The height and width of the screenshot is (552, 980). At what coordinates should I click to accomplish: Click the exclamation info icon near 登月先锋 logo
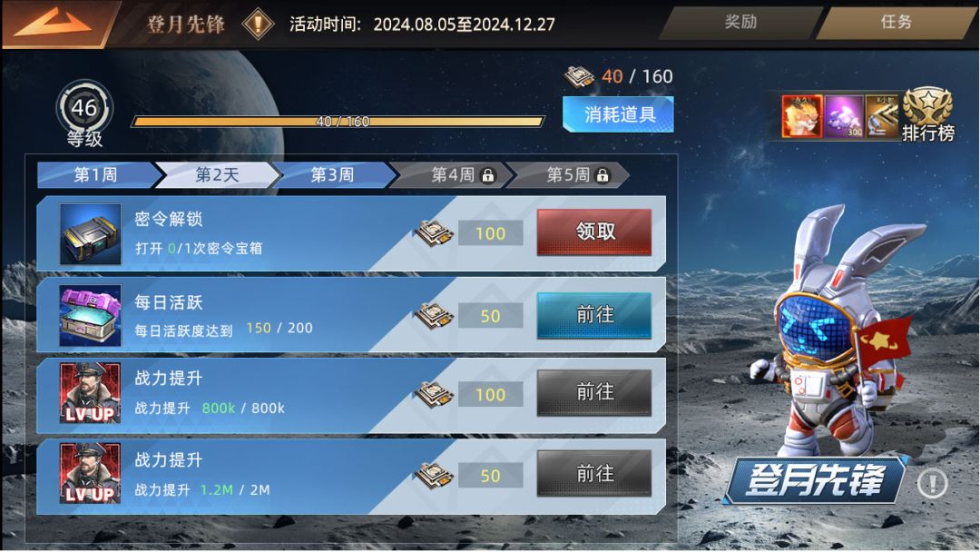[x=933, y=483]
